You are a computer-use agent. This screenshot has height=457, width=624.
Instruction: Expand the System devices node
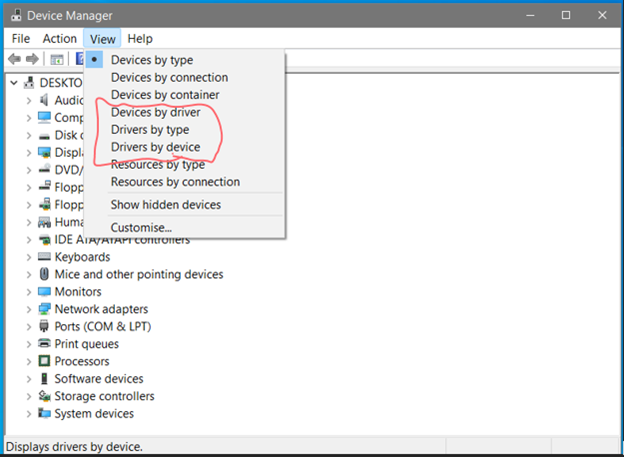[29, 414]
